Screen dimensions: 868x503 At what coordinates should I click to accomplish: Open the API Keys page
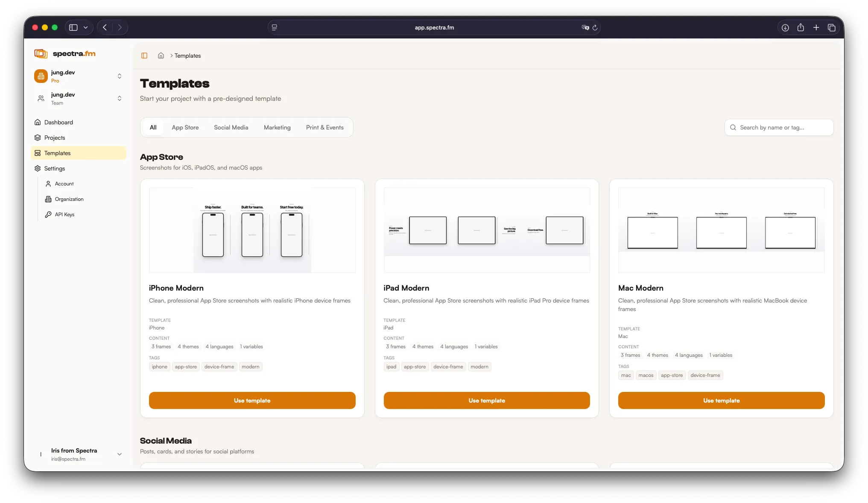click(x=64, y=215)
